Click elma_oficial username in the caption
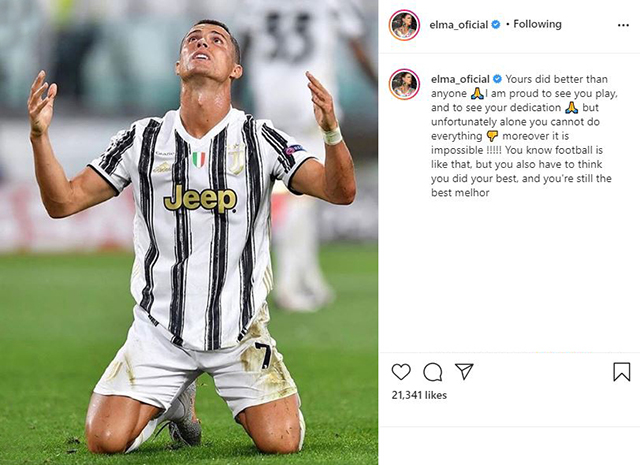Image resolution: width=640 pixels, height=465 pixels. pyautogui.click(x=460, y=79)
